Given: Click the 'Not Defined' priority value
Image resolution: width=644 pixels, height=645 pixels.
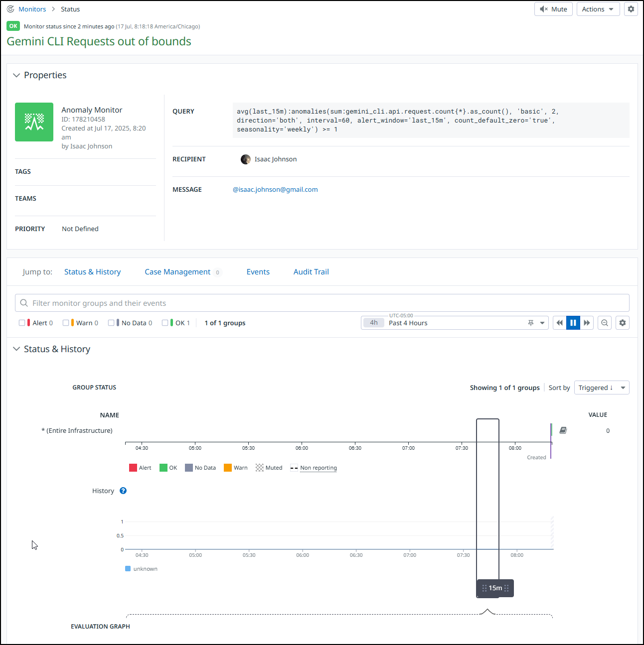Looking at the screenshot, I should pos(80,229).
